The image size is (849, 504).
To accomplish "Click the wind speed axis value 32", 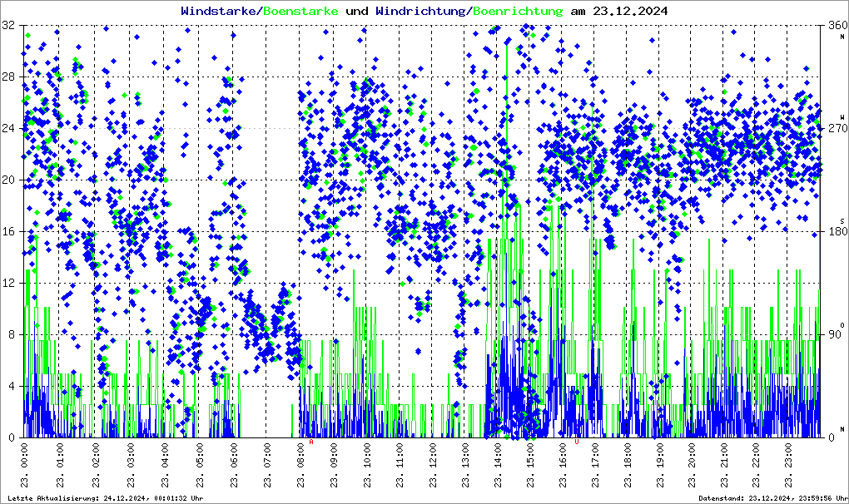I will click(x=8, y=26).
